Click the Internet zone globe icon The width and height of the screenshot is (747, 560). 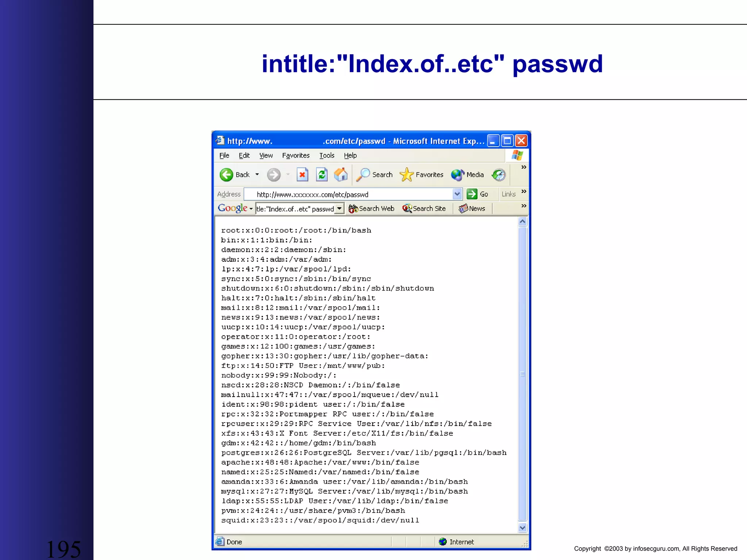443,542
